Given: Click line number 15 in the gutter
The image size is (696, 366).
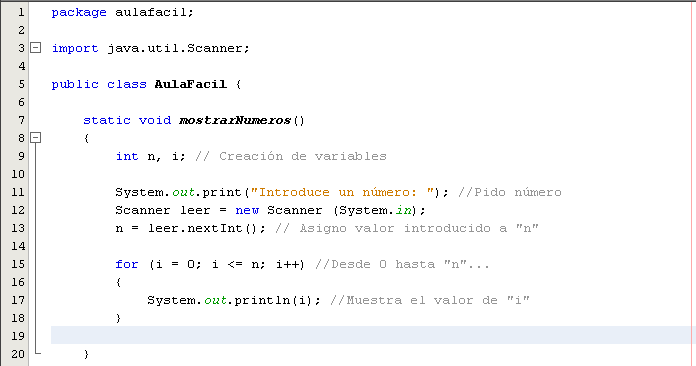Looking at the screenshot, I should [x=18, y=264].
